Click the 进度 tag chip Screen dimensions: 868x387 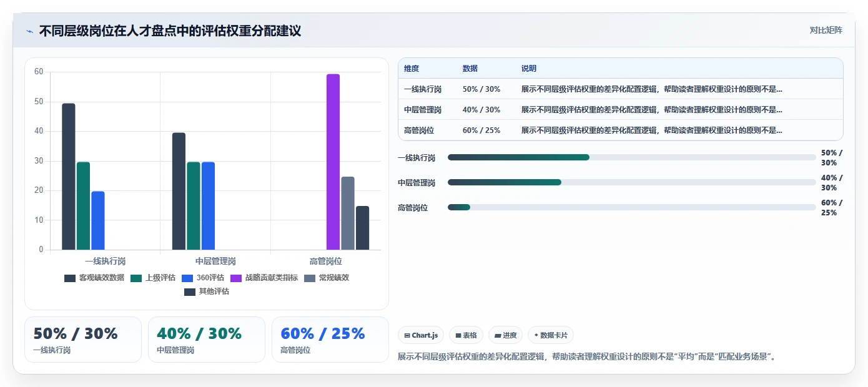(506, 335)
